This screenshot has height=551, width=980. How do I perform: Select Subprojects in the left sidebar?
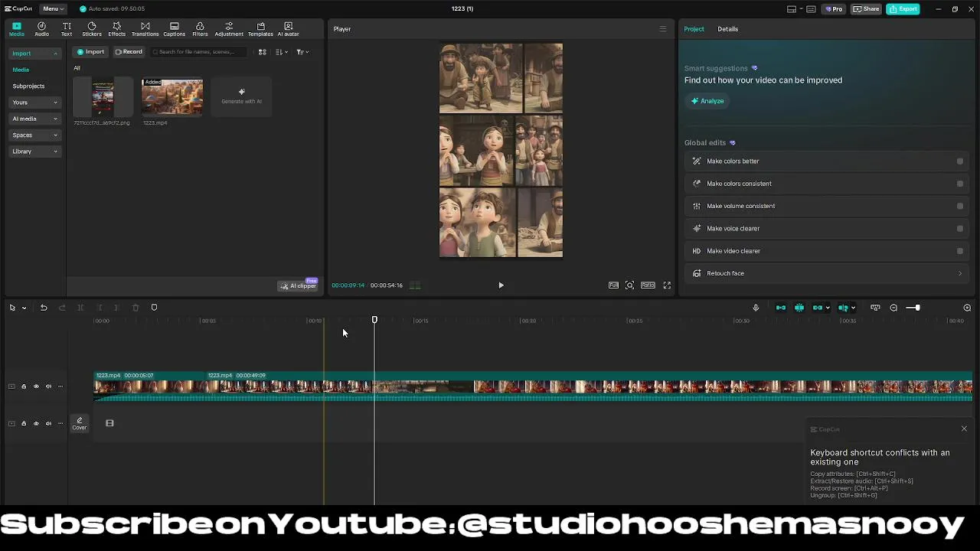coord(28,86)
